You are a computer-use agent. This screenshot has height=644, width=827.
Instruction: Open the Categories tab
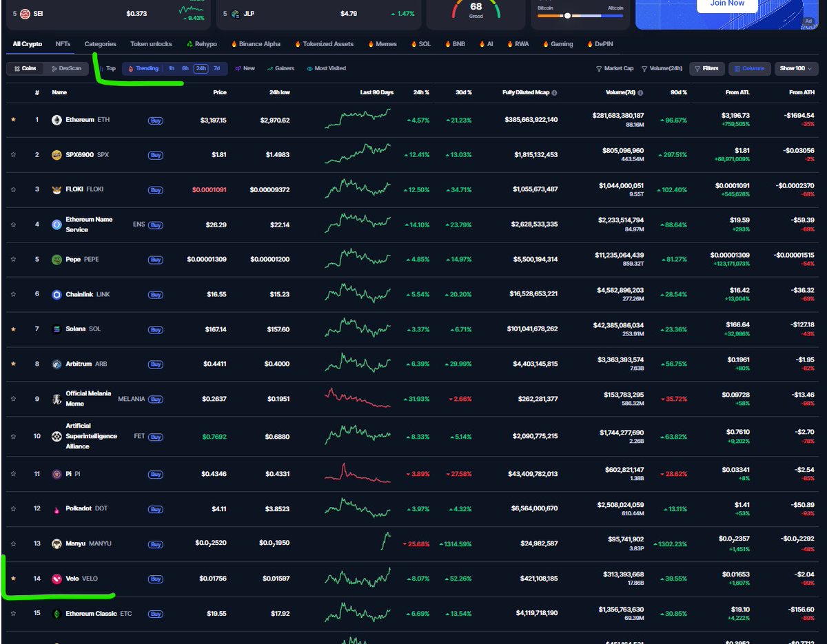tap(101, 44)
